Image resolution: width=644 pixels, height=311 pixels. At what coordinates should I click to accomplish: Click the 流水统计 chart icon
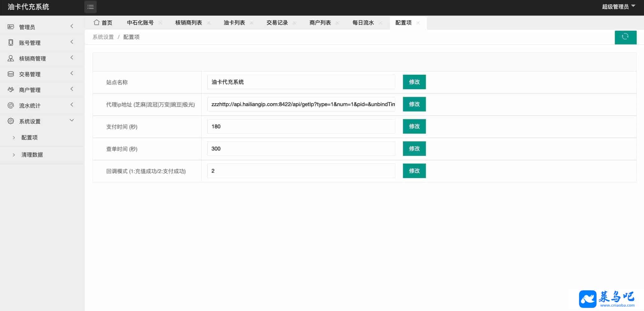(11, 106)
